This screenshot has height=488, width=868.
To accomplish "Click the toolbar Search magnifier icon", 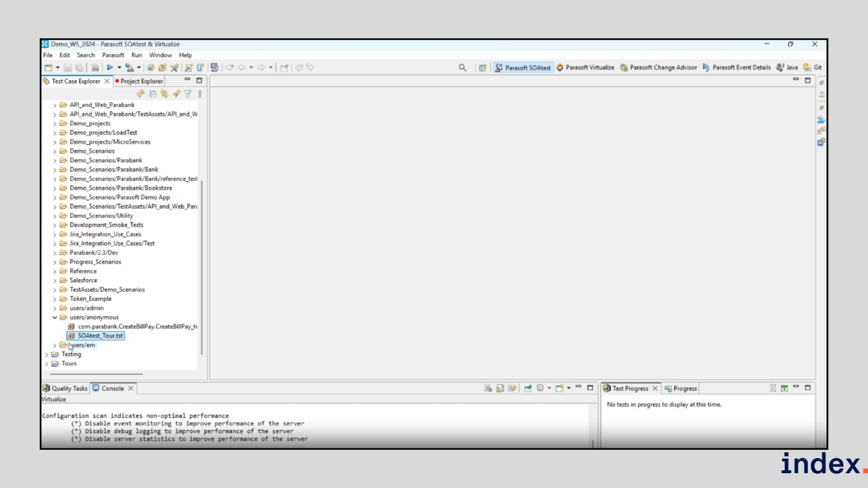I will (x=462, y=68).
